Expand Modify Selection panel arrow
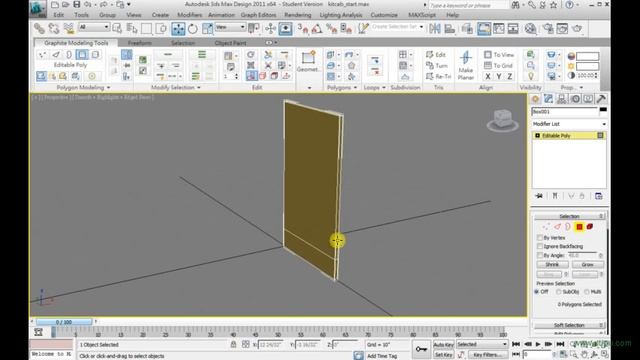The height and width of the screenshot is (360, 640). click(x=199, y=88)
